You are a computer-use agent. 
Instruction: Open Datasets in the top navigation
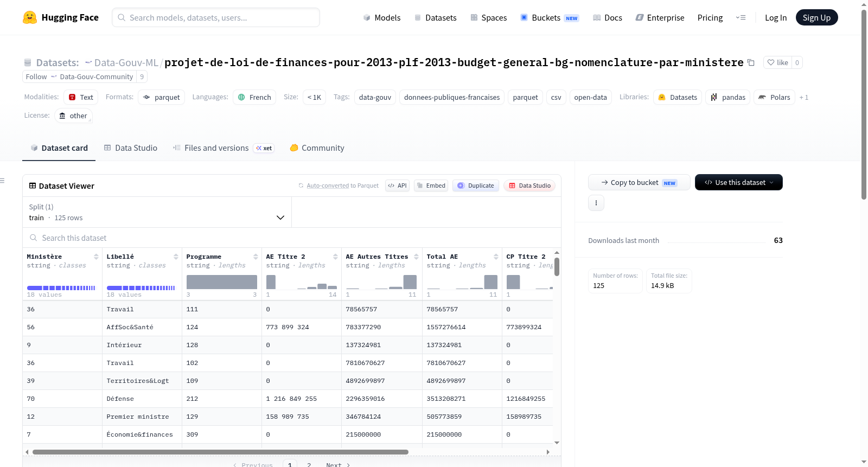[435, 17]
